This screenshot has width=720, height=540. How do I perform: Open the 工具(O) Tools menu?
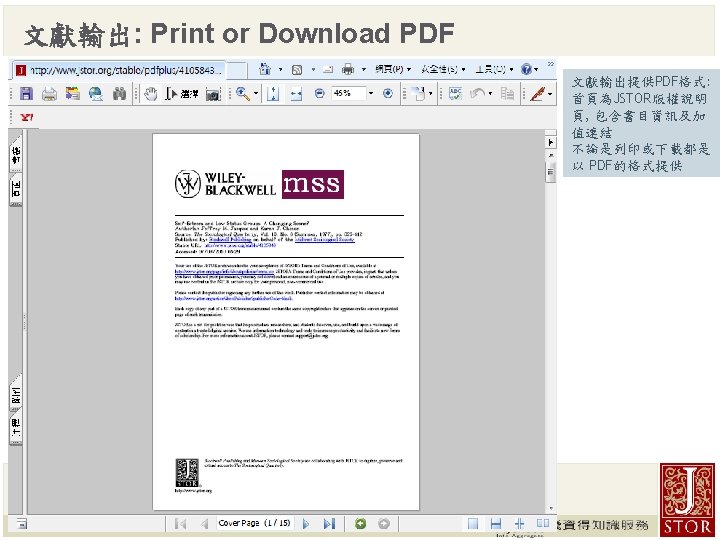tap(494, 69)
